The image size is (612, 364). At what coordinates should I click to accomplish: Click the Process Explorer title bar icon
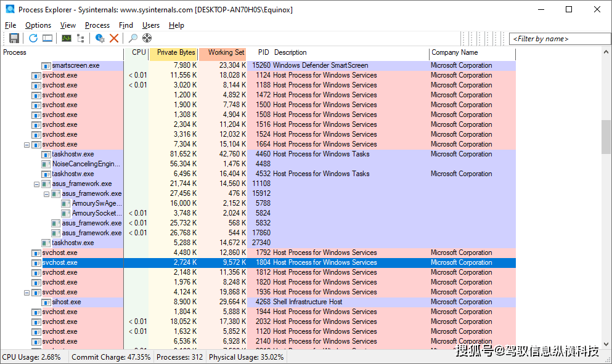click(10, 9)
